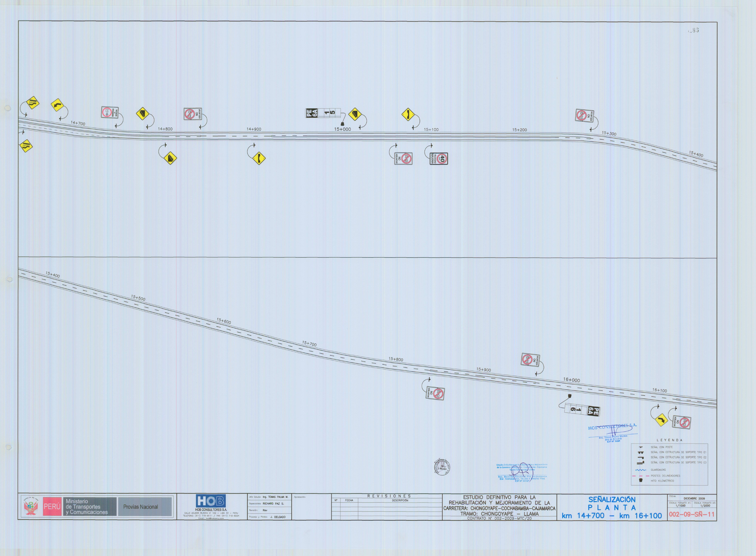This screenshot has height=556, width=756.
Task: Click 'SEÑAL CON POSTE' legend entry
Action: (661, 447)
